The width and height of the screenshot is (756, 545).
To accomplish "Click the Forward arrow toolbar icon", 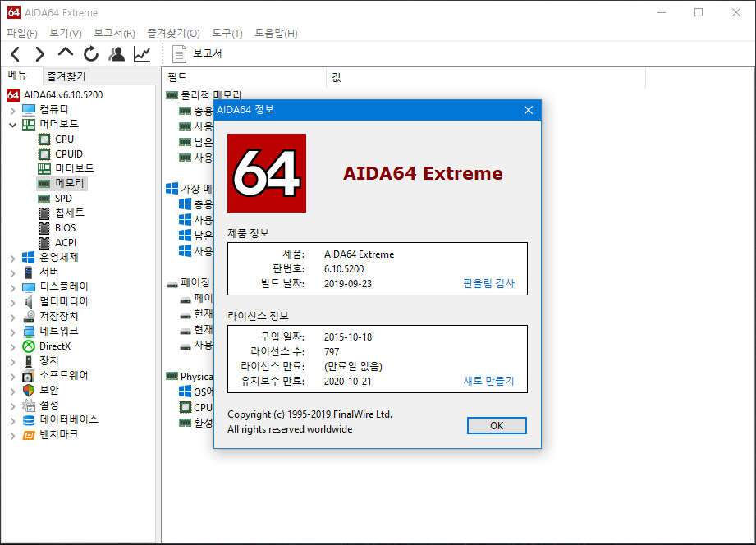I will click(x=40, y=54).
